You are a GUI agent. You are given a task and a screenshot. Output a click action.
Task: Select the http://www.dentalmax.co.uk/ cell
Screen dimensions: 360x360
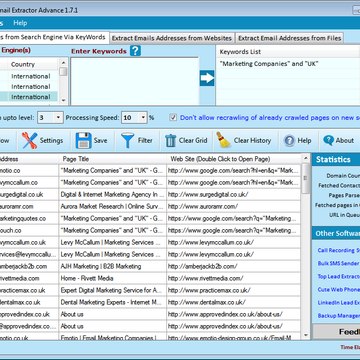[234, 302]
